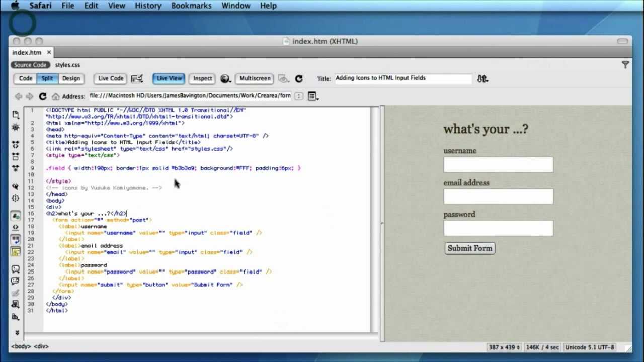Switch to Design view mode

coord(71,78)
